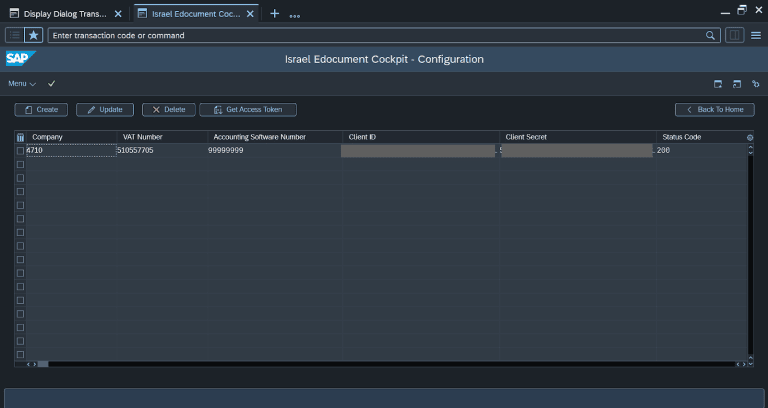Click the SAP logo
768x408 pixels.
(x=20, y=59)
